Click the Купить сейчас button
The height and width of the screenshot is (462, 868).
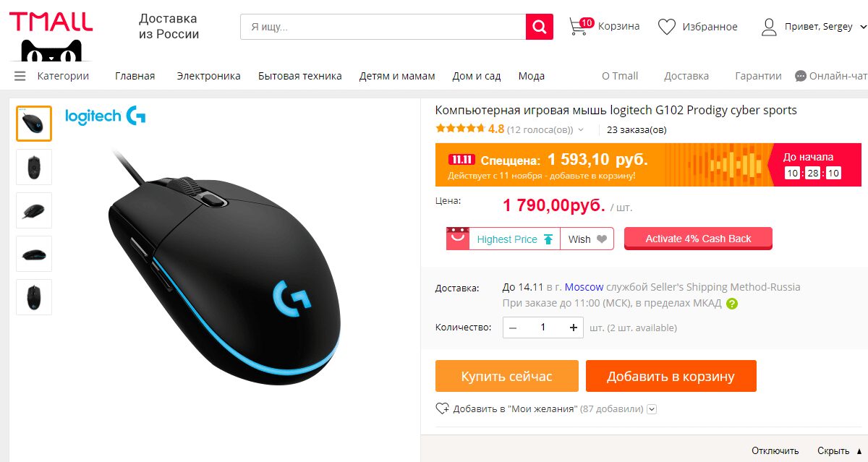(507, 376)
